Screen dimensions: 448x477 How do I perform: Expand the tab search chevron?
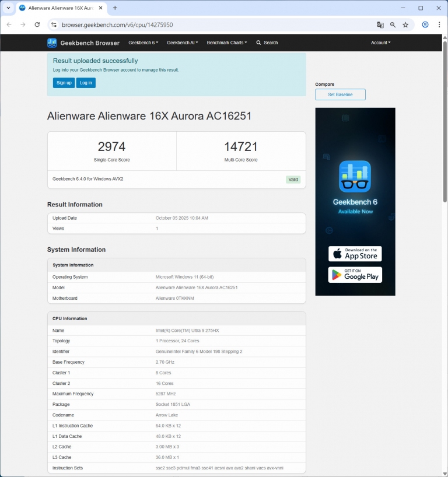pos(8,8)
